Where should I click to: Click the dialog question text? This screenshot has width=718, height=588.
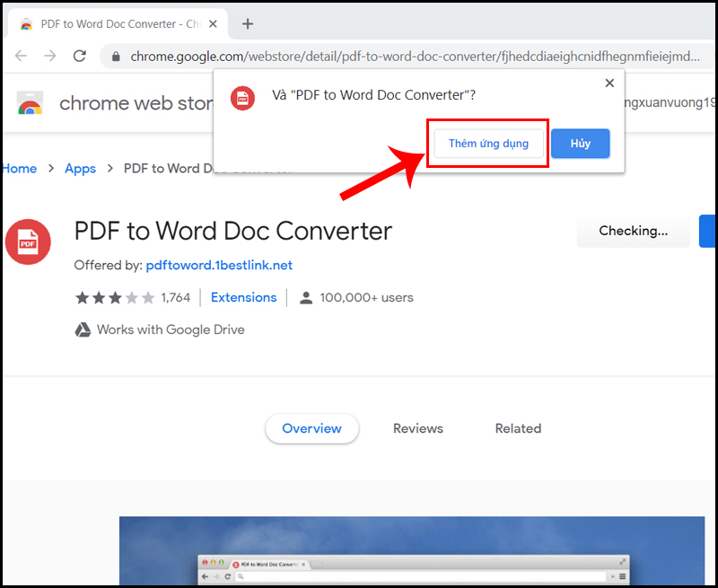[x=373, y=95]
